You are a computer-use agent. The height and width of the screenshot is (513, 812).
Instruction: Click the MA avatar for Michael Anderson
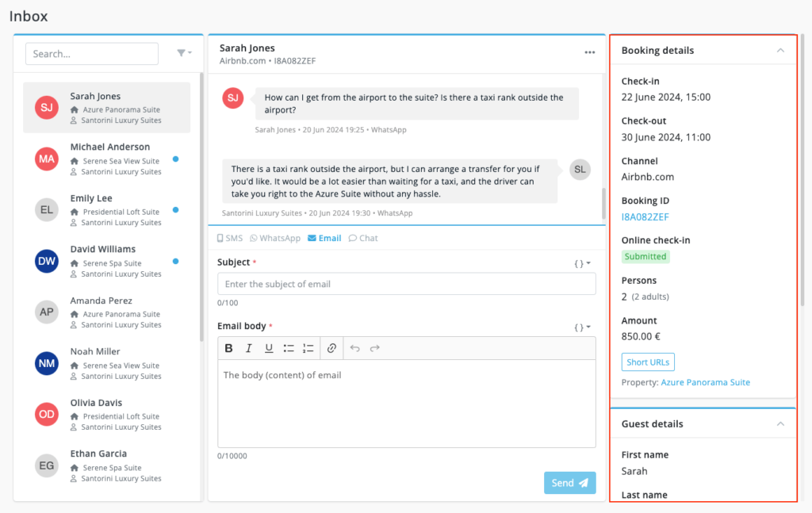[47, 159]
